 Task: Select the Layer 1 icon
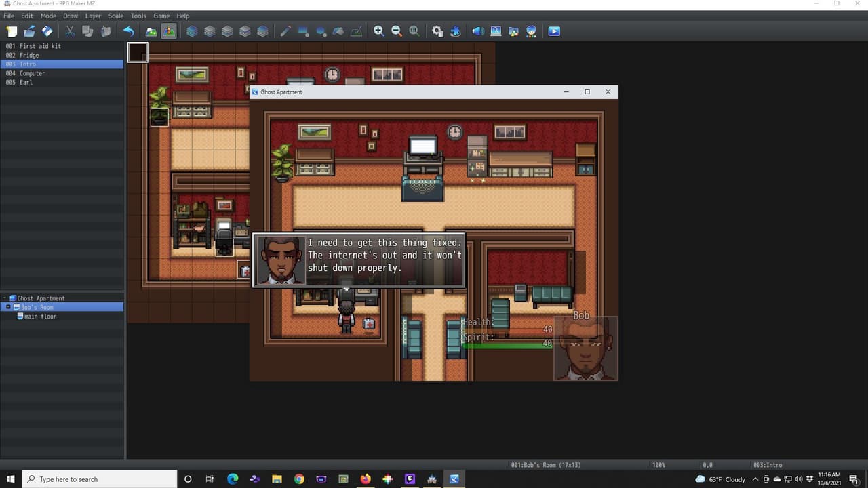pos(210,31)
